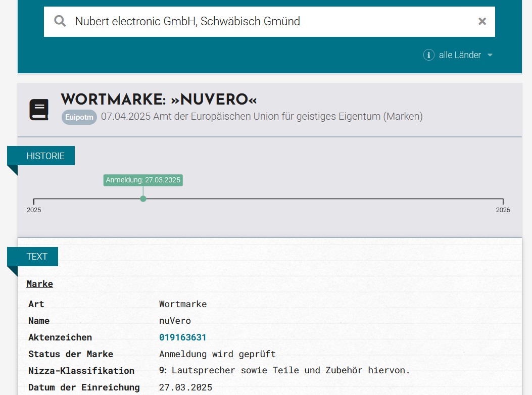Select the TEXT section tab
This screenshot has width=532, height=395.
click(37, 256)
